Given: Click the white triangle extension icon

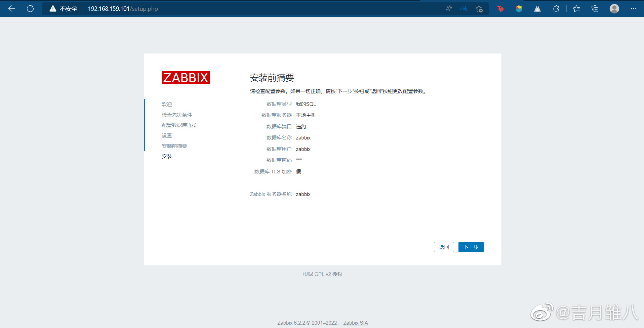Looking at the screenshot, I should click(x=537, y=9).
